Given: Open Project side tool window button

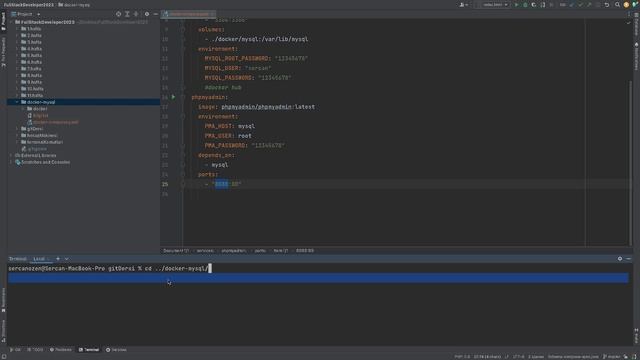Looking at the screenshot, I should pyautogui.click(x=3, y=21).
